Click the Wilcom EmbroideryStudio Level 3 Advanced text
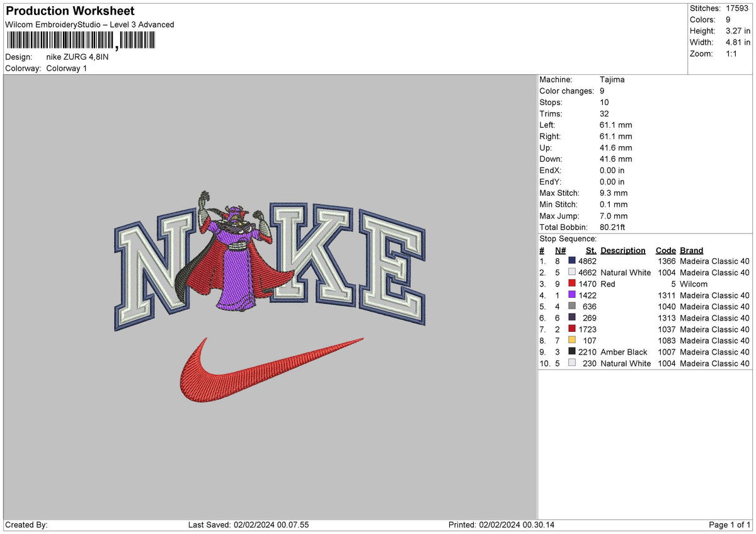 point(89,25)
